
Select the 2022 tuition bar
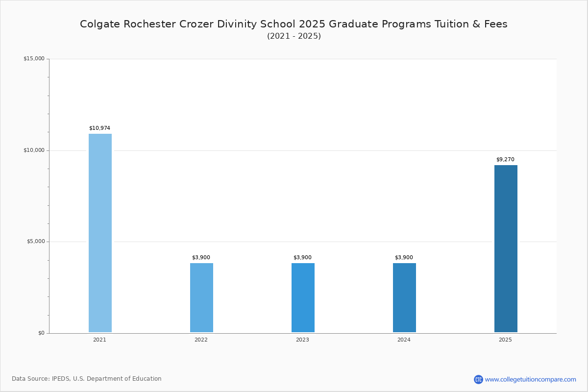pyautogui.click(x=201, y=298)
